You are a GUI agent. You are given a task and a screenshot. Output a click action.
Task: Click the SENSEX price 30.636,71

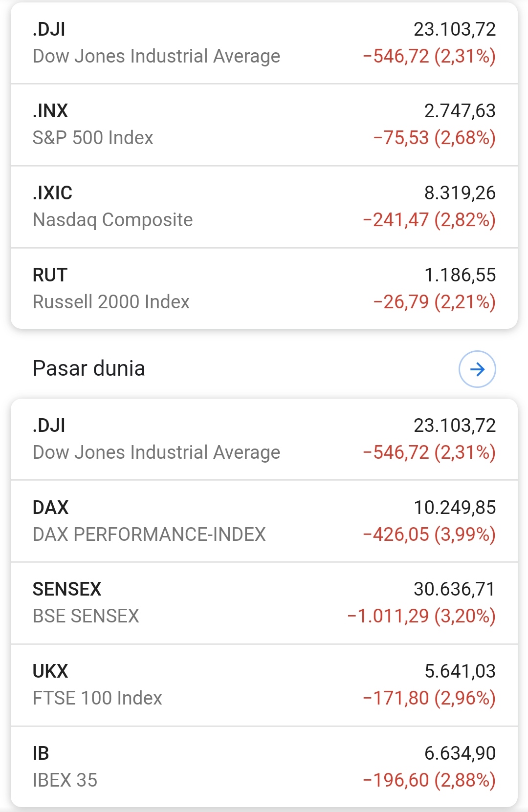[454, 589]
